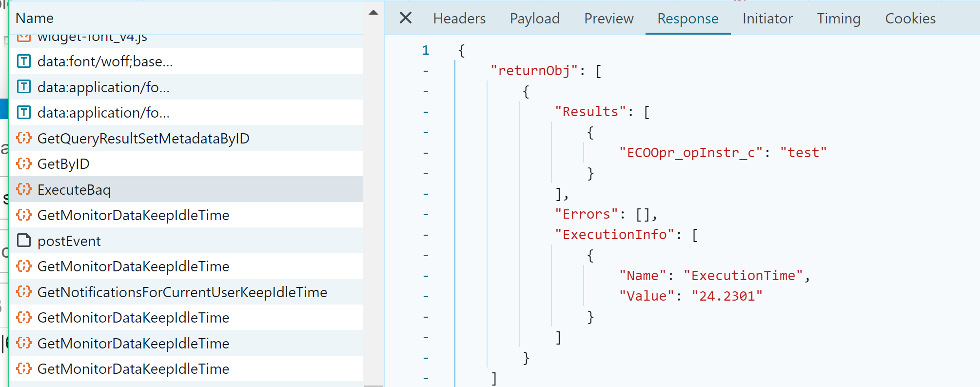Open the Preview tab

[608, 19]
